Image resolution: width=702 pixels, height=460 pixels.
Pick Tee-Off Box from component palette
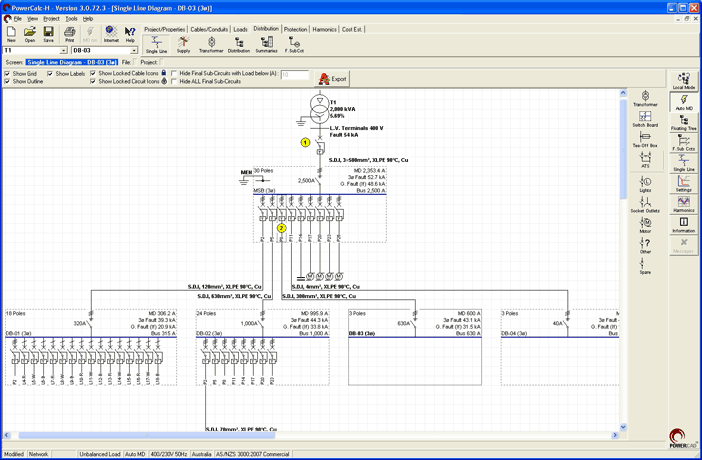pyautogui.click(x=645, y=139)
